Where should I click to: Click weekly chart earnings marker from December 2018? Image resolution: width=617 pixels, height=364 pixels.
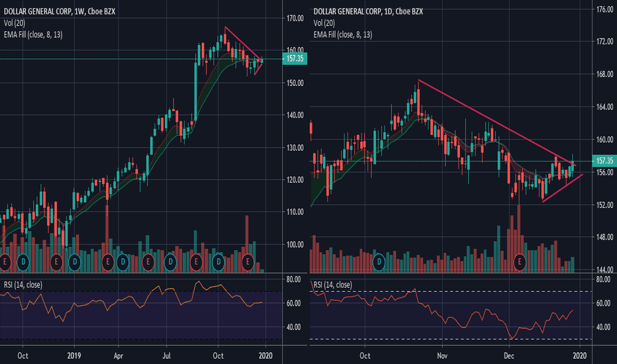coord(56,261)
